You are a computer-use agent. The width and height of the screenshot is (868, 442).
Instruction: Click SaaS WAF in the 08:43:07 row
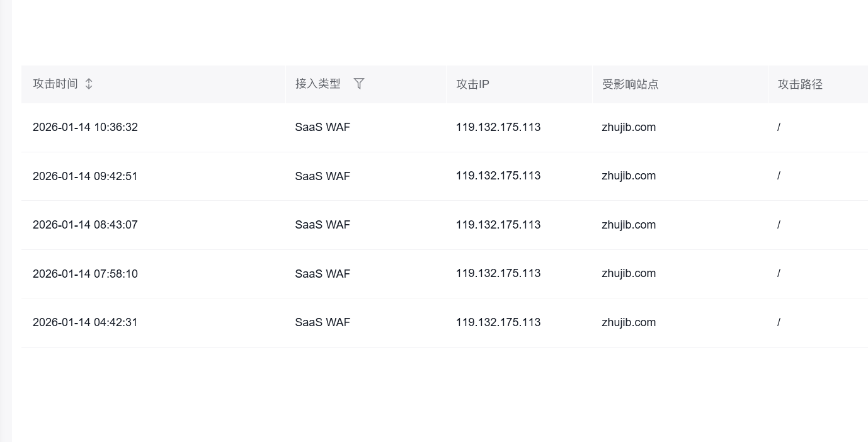pyautogui.click(x=323, y=225)
